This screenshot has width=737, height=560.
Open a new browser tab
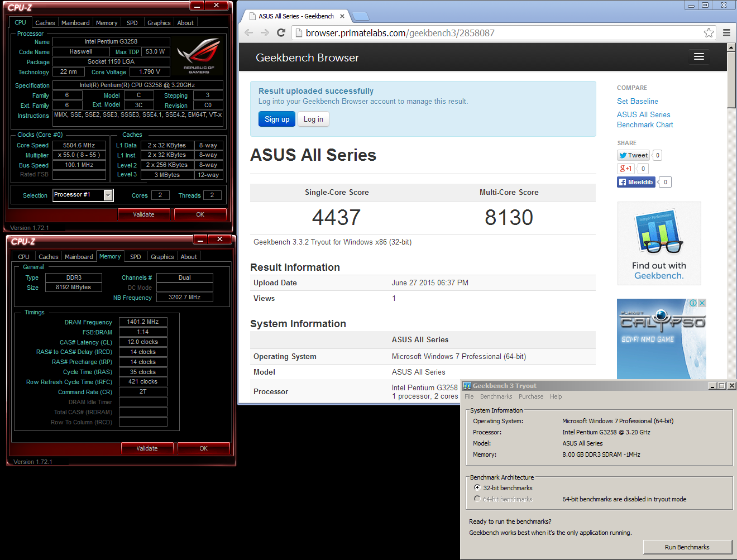(361, 16)
